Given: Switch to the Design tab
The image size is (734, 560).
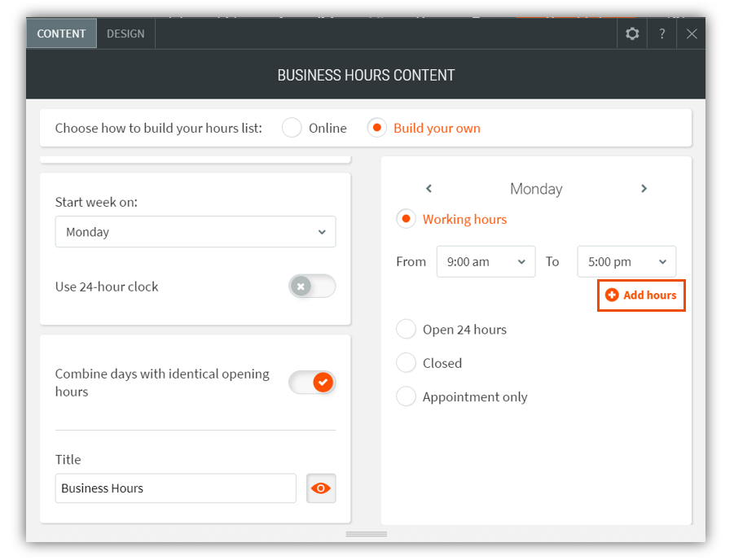Looking at the screenshot, I should (x=125, y=33).
